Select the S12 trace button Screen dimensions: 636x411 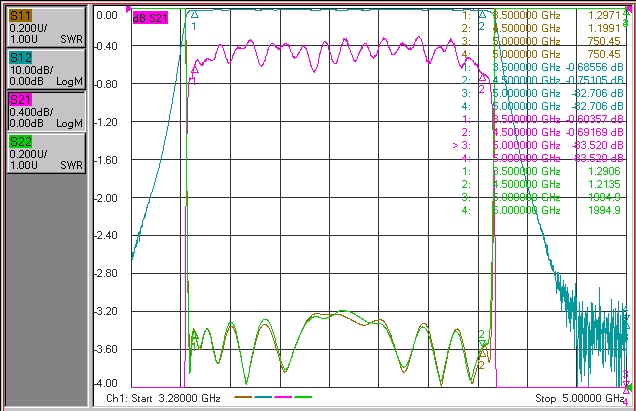46,69
